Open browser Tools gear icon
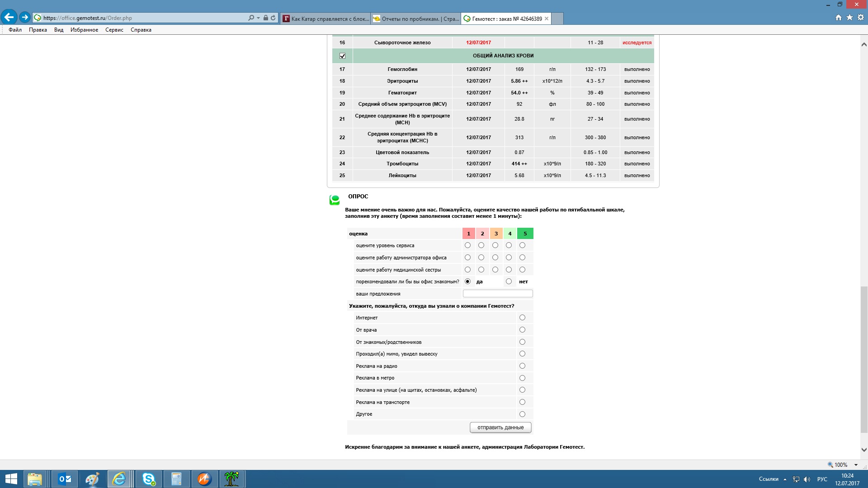868x488 pixels. [x=861, y=18]
